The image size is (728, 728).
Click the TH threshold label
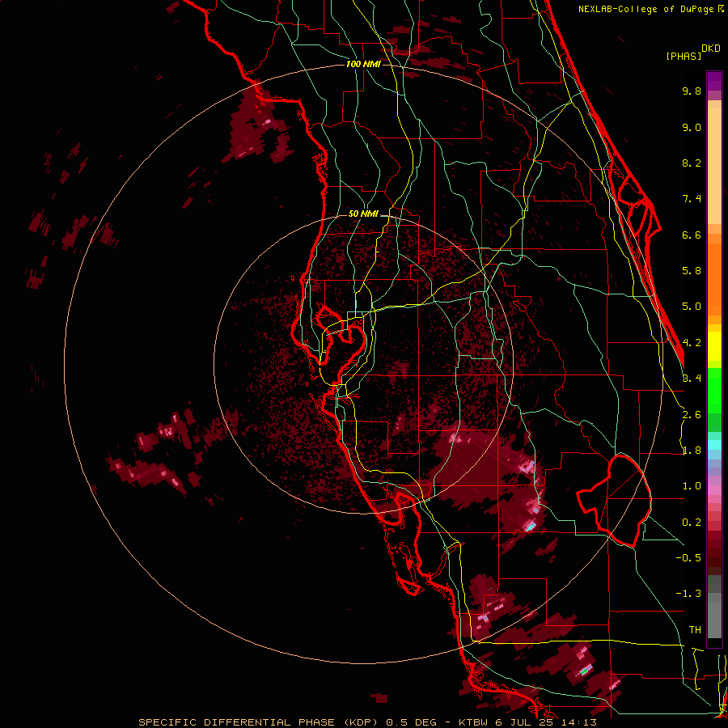pos(695,630)
